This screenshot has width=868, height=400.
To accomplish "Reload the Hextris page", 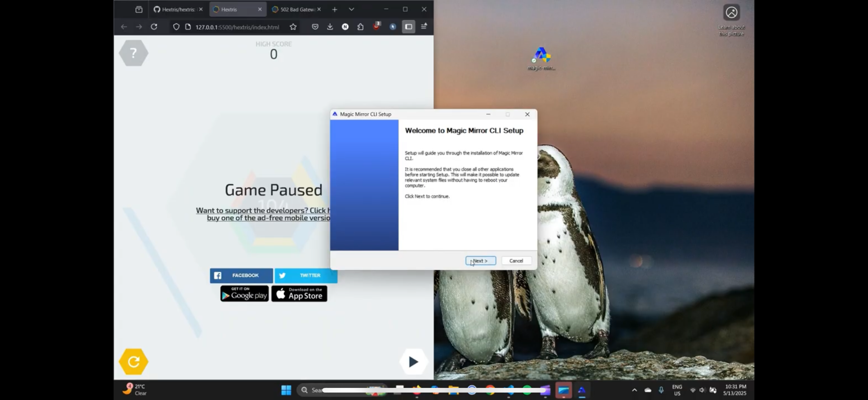I will (154, 27).
